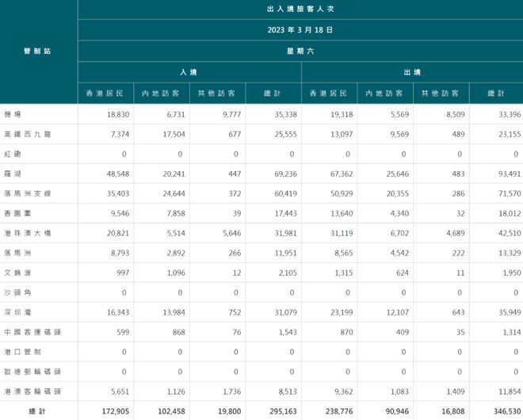The image size is (523, 420).
Task: Click the 星期六 header cell
Action: (300, 51)
